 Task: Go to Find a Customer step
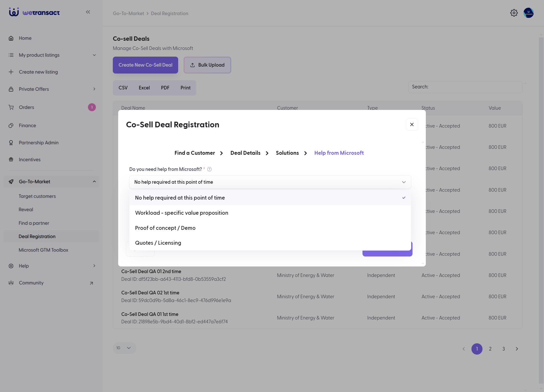pos(195,153)
